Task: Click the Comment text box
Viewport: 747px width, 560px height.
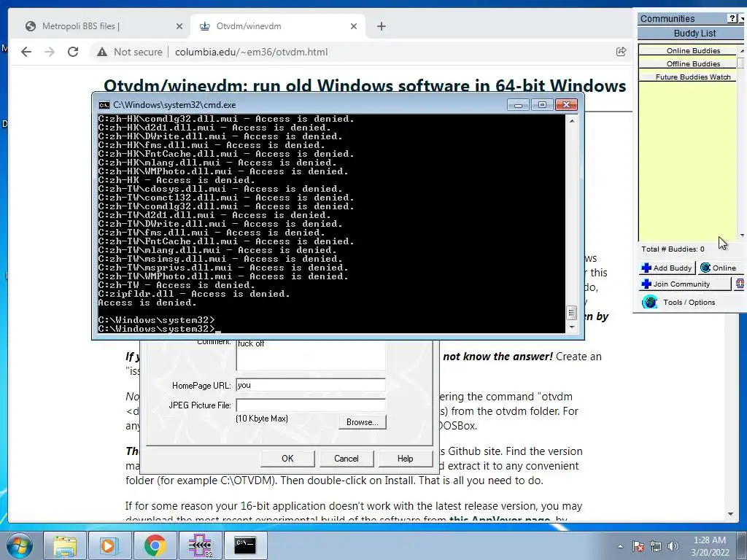Action: point(311,355)
